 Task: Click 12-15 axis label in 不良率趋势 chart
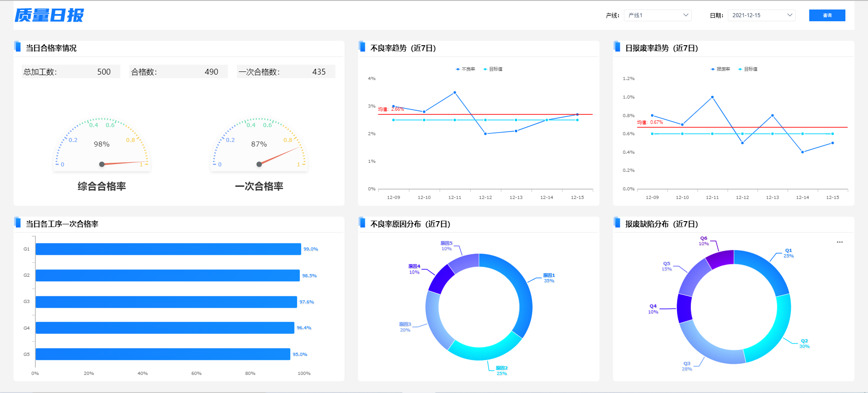tap(577, 198)
